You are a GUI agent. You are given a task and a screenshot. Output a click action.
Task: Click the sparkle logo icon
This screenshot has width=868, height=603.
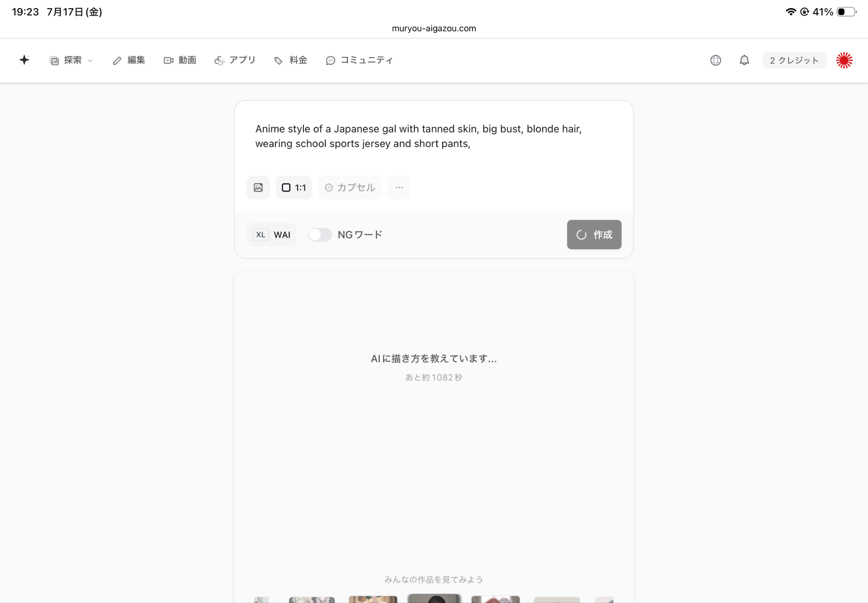(x=24, y=60)
